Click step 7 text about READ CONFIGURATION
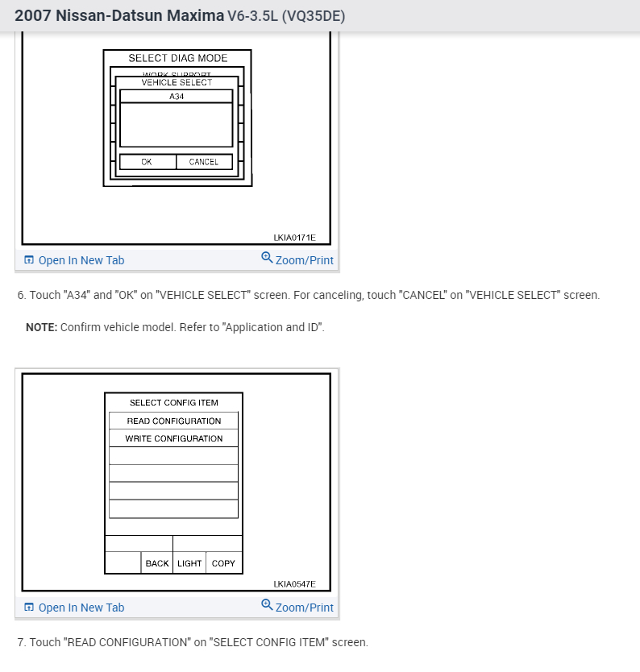The image size is (640, 672). 193,642
